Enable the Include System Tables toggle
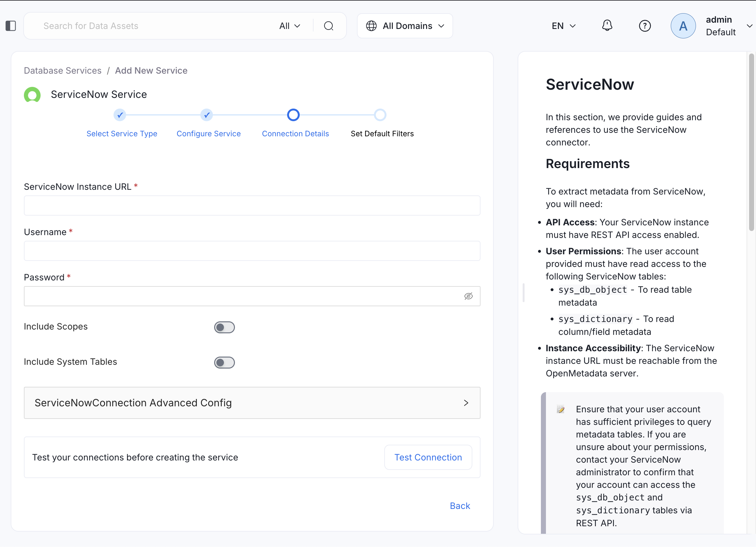 (225, 363)
